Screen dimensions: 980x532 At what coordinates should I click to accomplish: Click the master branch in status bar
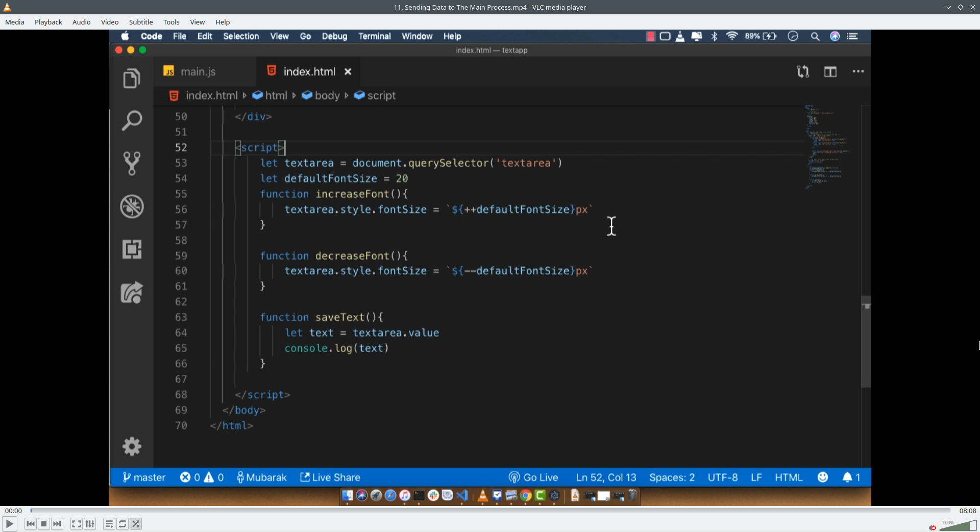[144, 477]
